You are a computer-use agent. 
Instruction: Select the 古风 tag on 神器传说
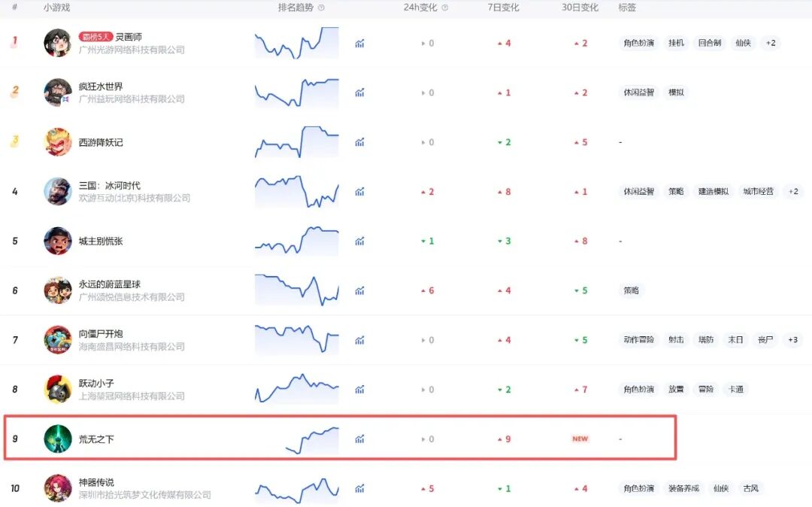click(x=750, y=488)
